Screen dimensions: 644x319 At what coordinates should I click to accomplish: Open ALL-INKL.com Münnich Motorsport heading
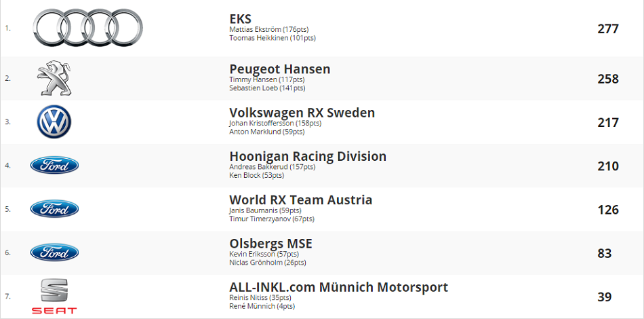338,287
